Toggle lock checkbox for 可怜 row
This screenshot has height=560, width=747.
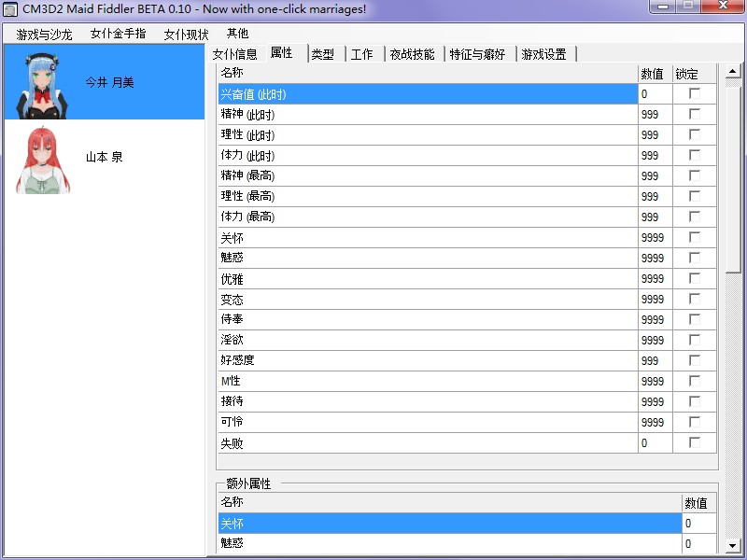695,422
